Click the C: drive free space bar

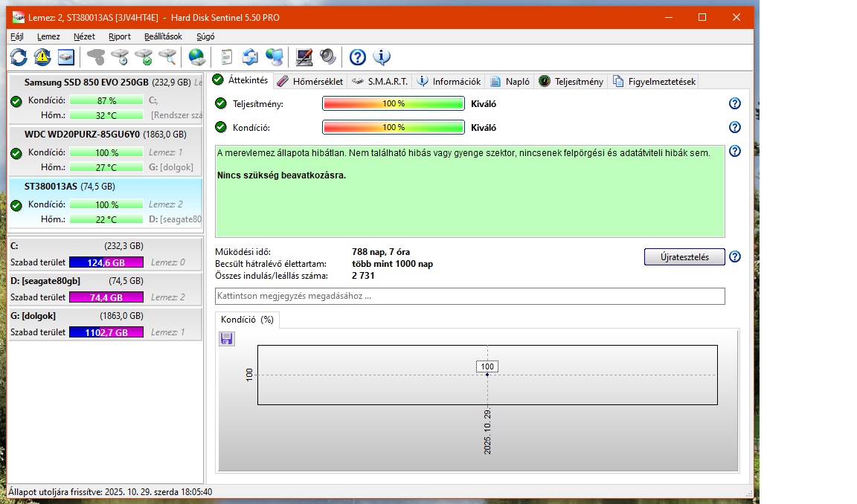(106, 262)
